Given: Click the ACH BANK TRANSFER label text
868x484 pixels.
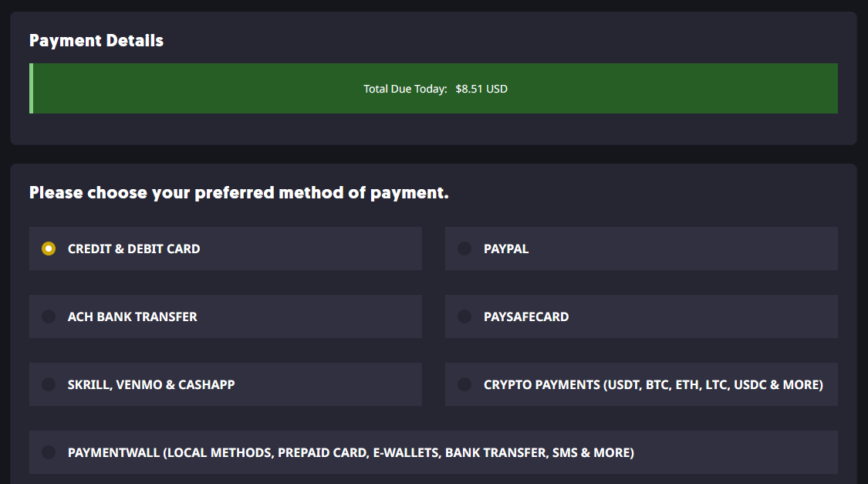Looking at the screenshot, I should [132, 316].
